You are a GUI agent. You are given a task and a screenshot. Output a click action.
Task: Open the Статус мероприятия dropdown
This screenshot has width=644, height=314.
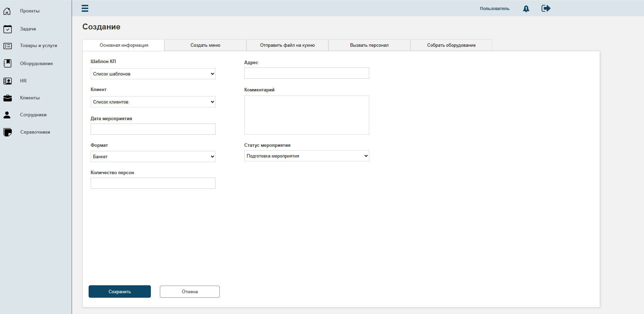click(x=307, y=156)
